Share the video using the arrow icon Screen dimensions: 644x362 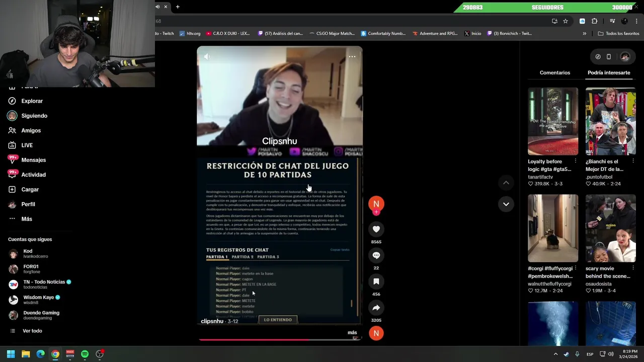pyautogui.click(x=376, y=308)
